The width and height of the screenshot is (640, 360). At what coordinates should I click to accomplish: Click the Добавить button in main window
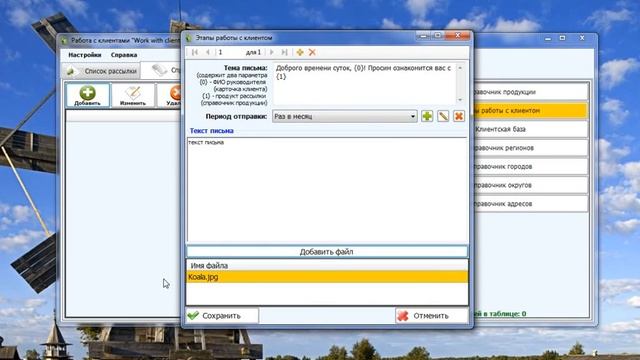click(87, 96)
